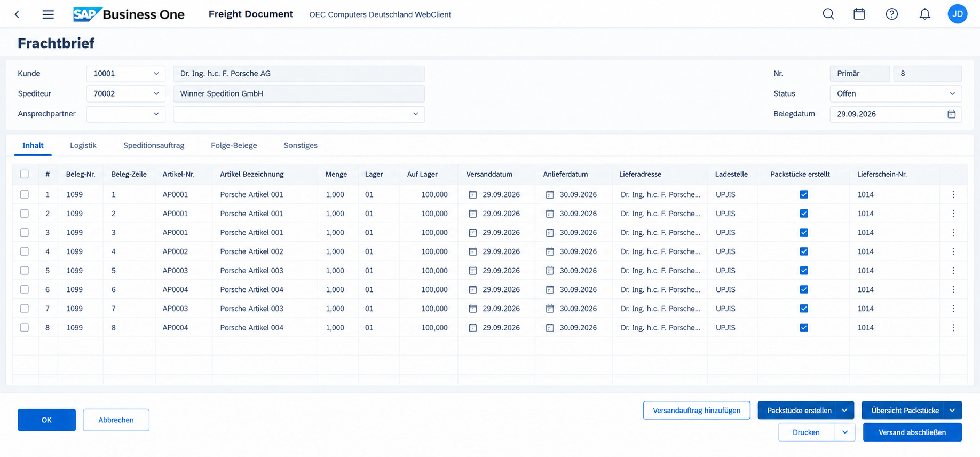Click the Versand abschließen button
Image resolution: width=980 pixels, height=457 pixels.
[912, 432]
